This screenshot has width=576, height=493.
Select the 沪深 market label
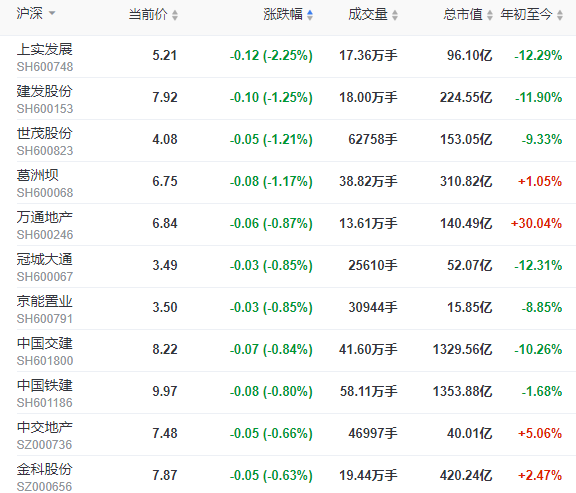29,14
